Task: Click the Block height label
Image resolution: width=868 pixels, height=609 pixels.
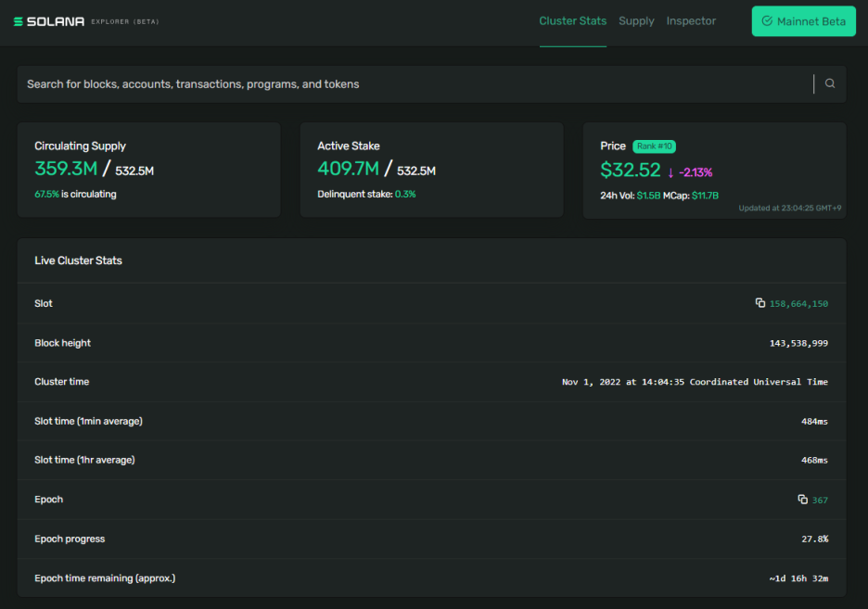Action: (x=62, y=343)
